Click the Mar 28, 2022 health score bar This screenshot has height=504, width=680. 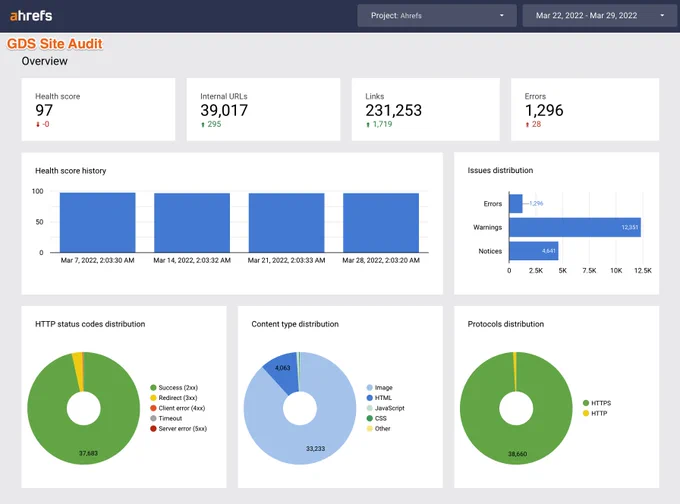pyautogui.click(x=381, y=223)
